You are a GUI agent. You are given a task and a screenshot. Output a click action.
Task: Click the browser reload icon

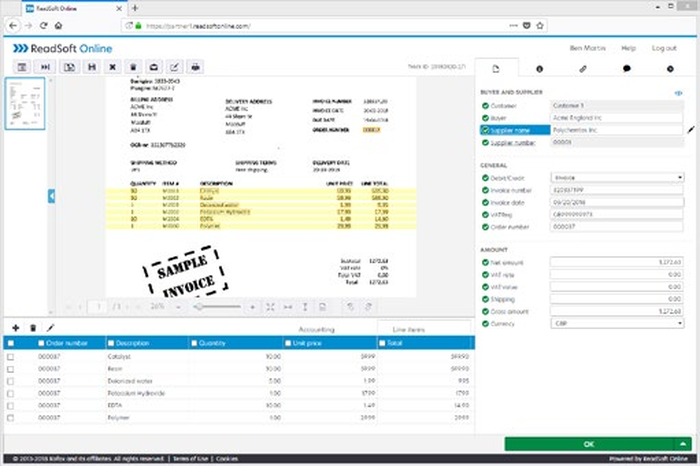(x=44, y=25)
